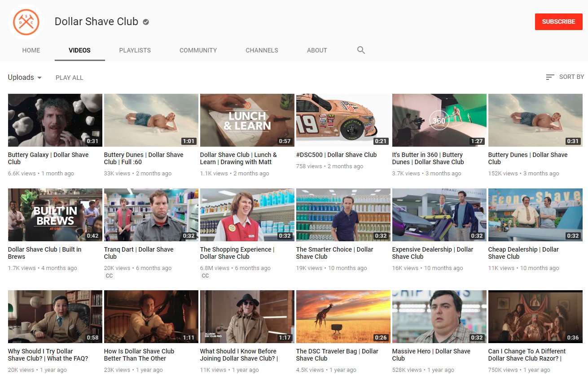The image size is (588, 379).
Task: Click the sort filter icon near Sort By
Action: point(549,77)
